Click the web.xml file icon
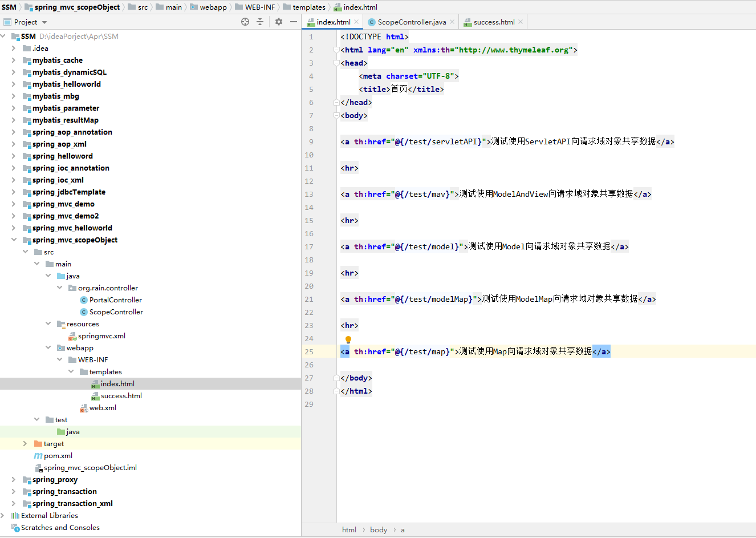Screen dimensions: 756x538 (x=84, y=408)
